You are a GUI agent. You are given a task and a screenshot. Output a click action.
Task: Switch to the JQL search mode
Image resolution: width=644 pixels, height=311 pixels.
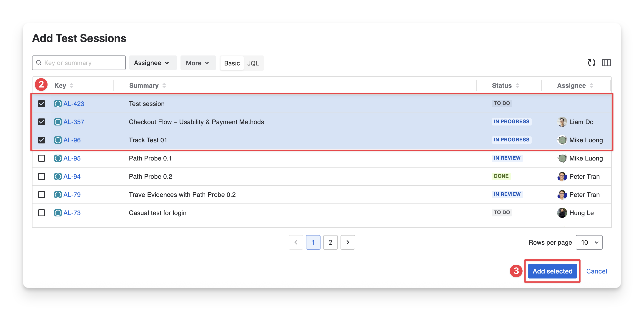coord(253,63)
